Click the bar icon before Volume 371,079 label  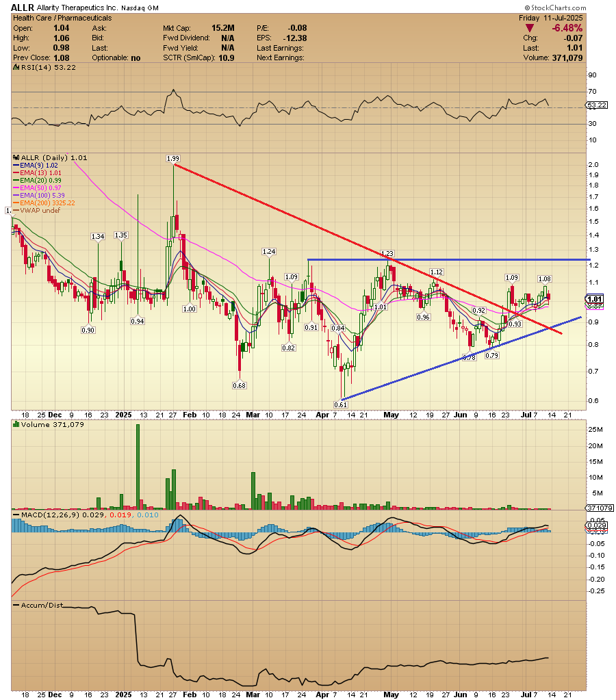16,424
